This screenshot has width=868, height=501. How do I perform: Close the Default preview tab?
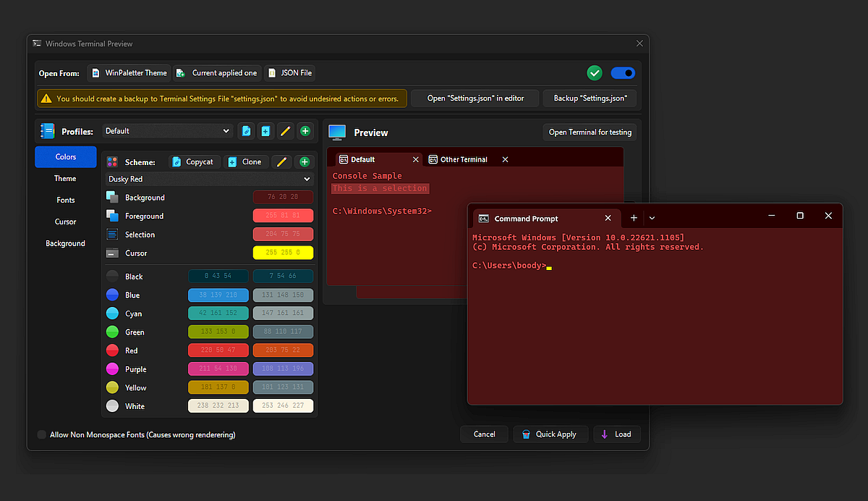point(416,159)
